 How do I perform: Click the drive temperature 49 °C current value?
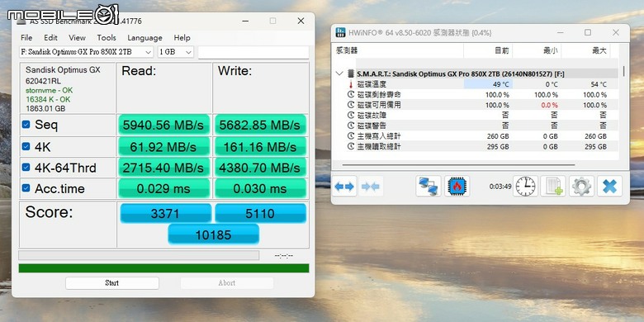pos(500,84)
